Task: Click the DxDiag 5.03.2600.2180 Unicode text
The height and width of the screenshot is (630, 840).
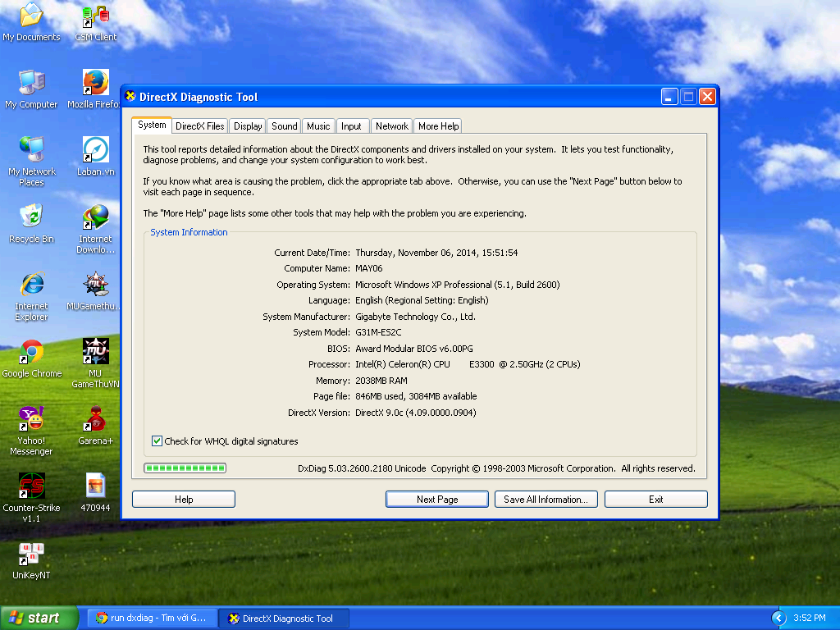Action: pos(362,468)
